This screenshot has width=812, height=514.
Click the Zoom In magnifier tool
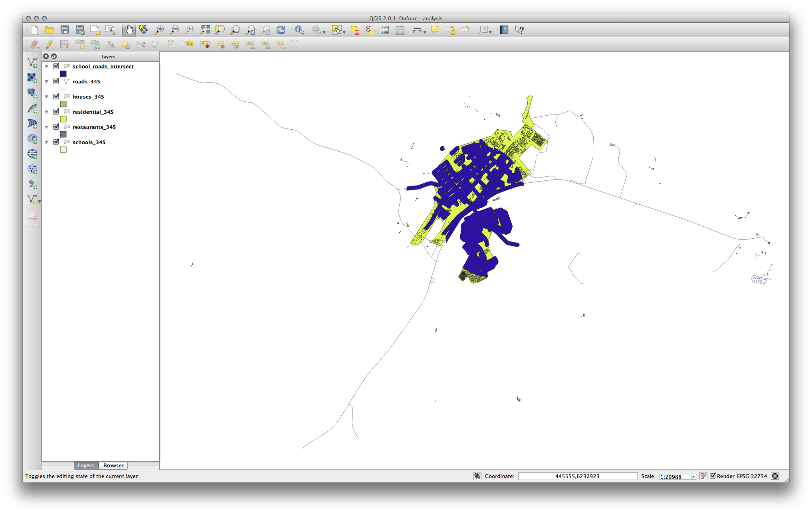click(x=159, y=30)
